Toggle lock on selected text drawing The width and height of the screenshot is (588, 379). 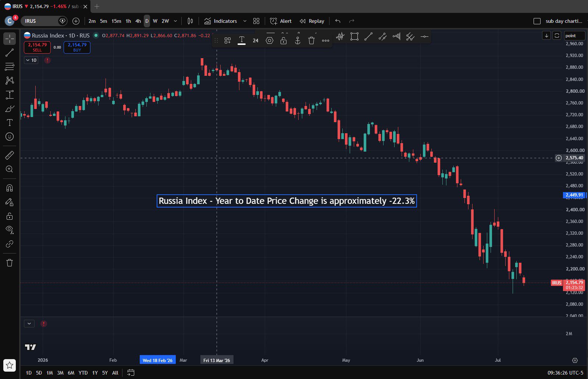(x=284, y=40)
